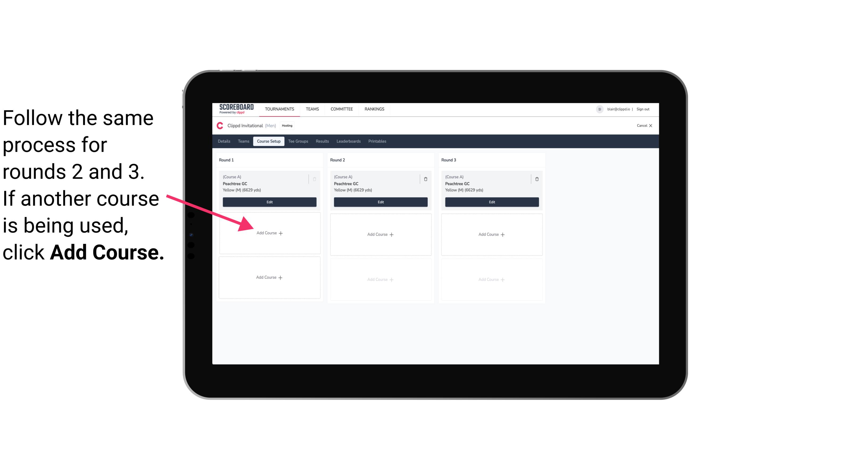Screen dimensions: 868x467
Task: Open the Results tab
Action: pos(321,142)
